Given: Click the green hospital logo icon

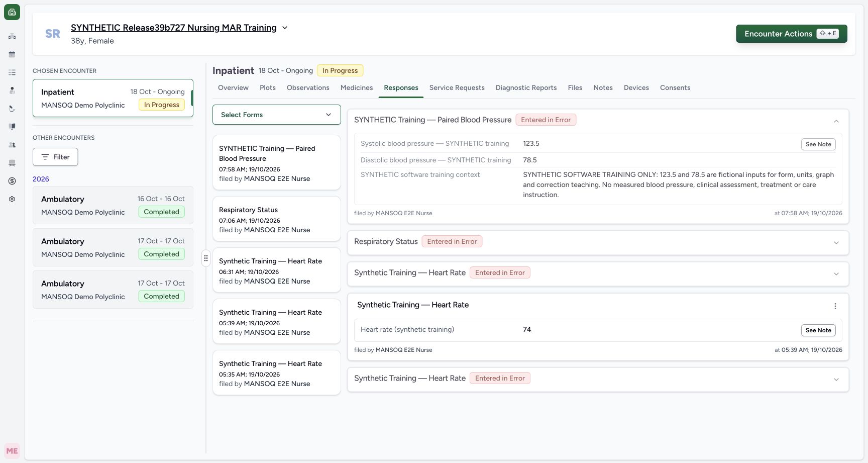Looking at the screenshot, I should pos(12,12).
